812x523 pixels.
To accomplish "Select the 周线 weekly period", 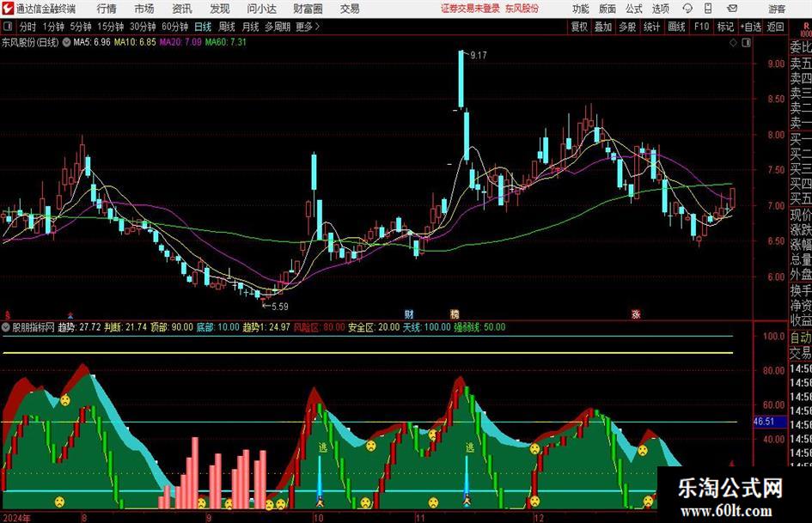I will pyautogui.click(x=227, y=27).
